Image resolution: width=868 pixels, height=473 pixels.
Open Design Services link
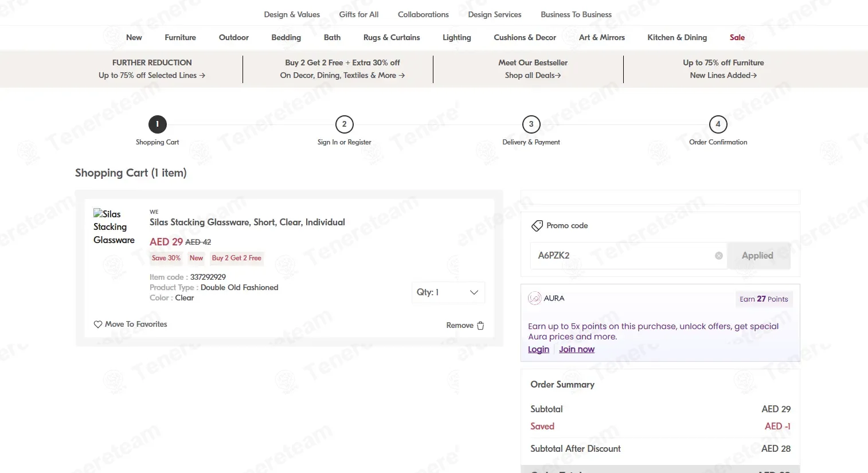coord(495,14)
